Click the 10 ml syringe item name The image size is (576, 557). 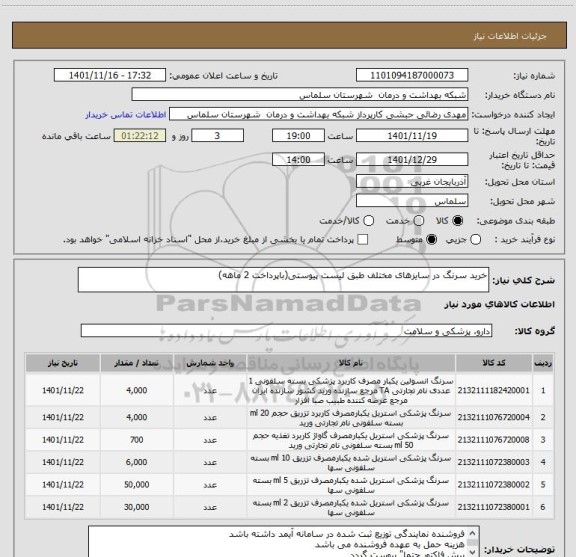click(x=351, y=463)
